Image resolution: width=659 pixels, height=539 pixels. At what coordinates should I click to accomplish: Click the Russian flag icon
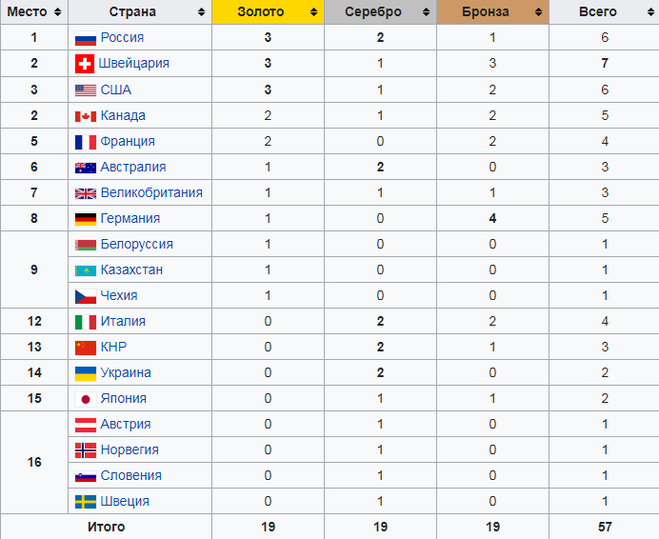coord(85,38)
